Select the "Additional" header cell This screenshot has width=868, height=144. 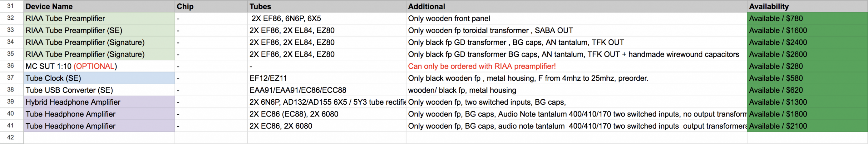tap(576, 7)
